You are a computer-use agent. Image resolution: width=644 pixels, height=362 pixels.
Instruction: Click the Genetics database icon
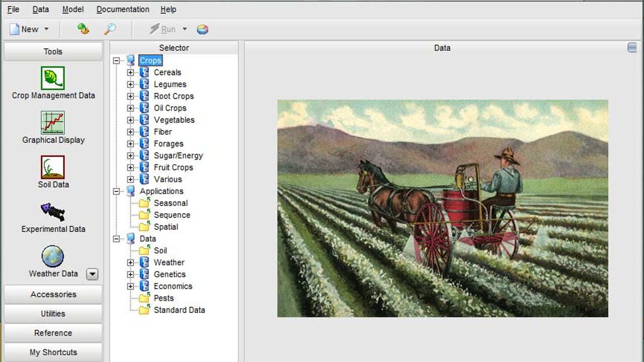click(144, 275)
